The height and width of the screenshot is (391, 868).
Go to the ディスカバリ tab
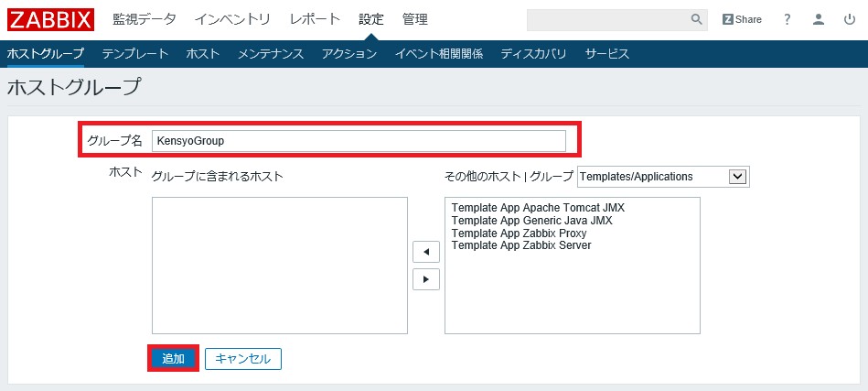533,54
